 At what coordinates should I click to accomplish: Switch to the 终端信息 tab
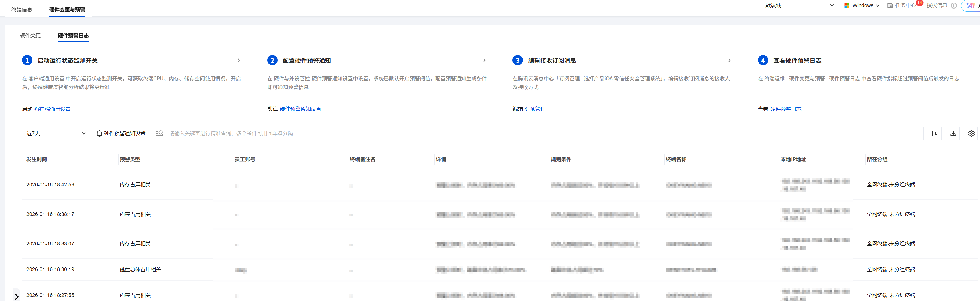pyautogui.click(x=22, y=10)
